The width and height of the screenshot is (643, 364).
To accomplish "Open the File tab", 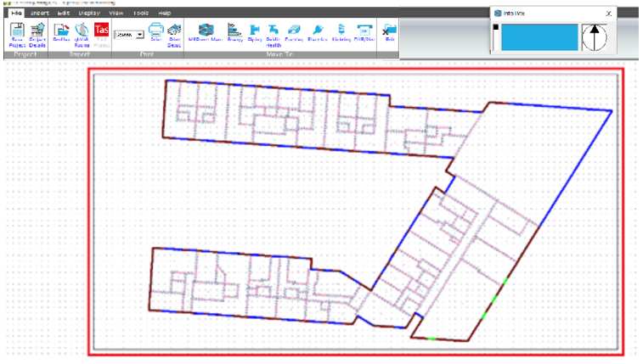I will click(16, 13).
